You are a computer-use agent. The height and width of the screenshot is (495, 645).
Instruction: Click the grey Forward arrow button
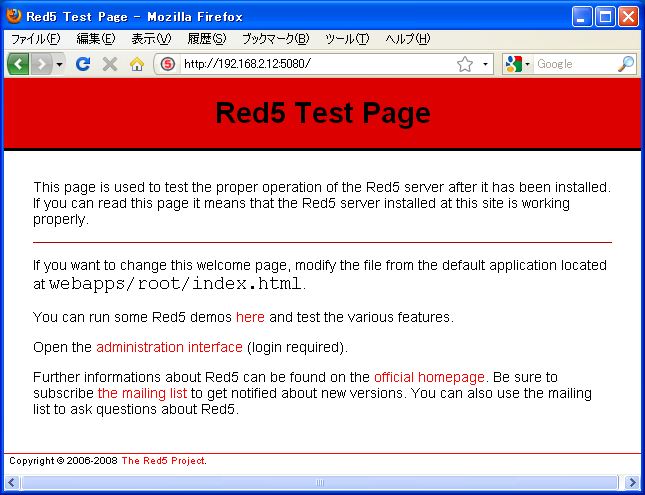click(x=42, y=64)
